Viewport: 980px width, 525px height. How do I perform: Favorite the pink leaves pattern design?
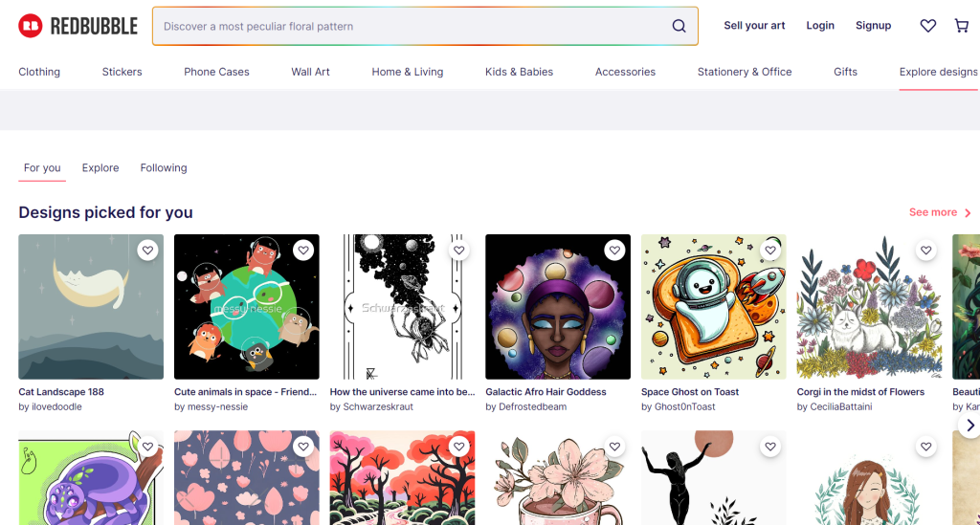pyautogui.click(x=303, y=447)
